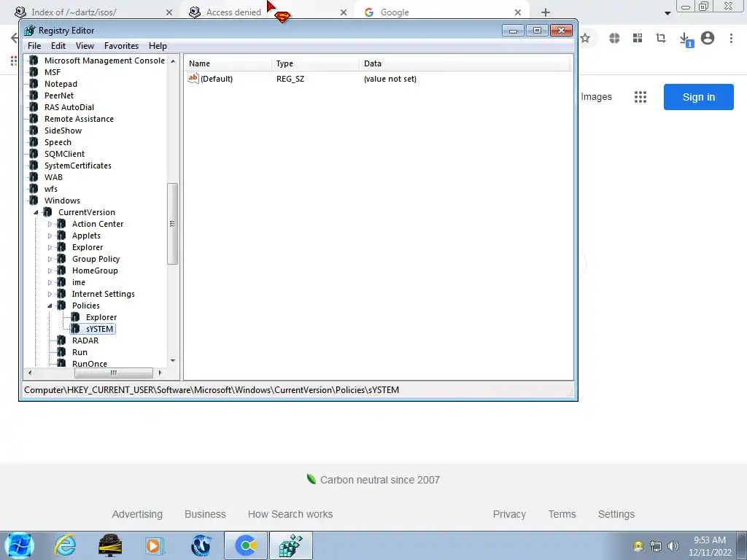Expand the Explorer key under CurrentVersion
The height and width of the screenshot is (560, 747).
pyautogui.click(x=50, y=247)
